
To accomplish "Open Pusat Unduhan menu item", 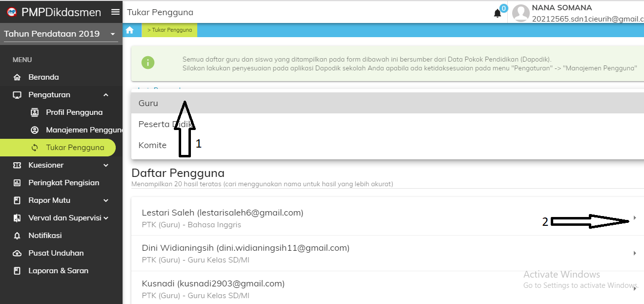I will [61, 253].
